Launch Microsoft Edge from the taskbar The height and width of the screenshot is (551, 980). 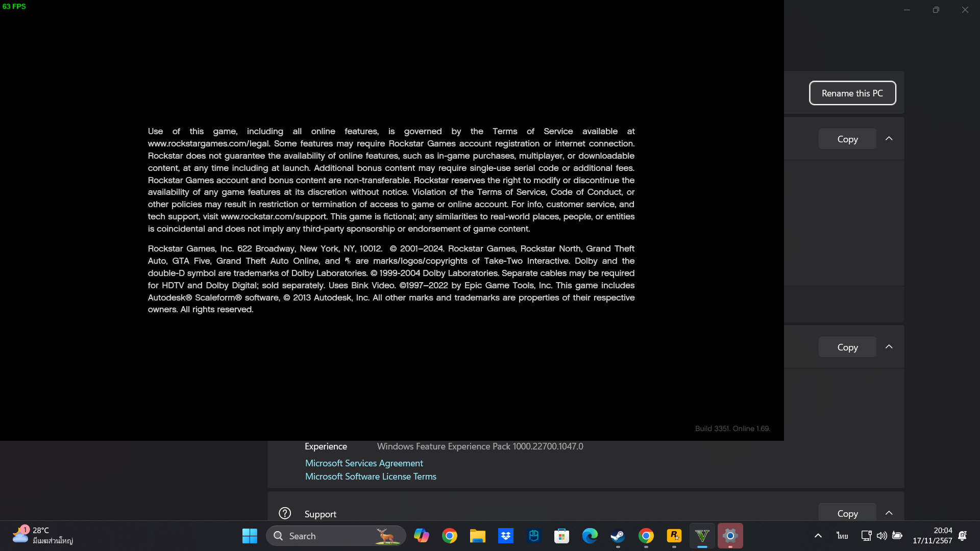coord(590,536)
